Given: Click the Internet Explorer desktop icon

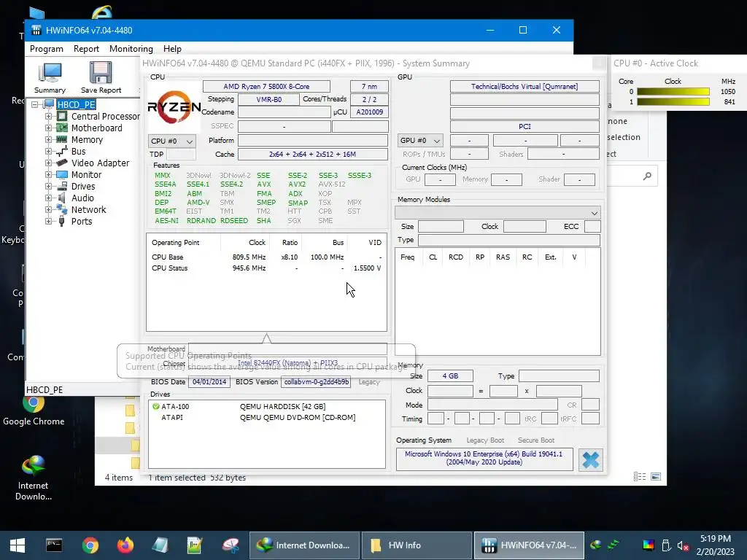Looking at the screenshot, I should pyautogui.click(x=101, y=12).
